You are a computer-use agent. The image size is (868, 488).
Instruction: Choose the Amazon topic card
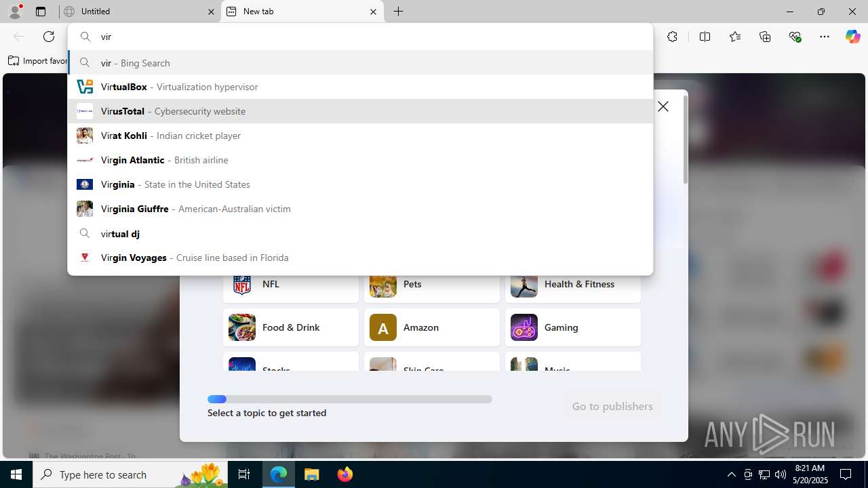pos(432,327)
